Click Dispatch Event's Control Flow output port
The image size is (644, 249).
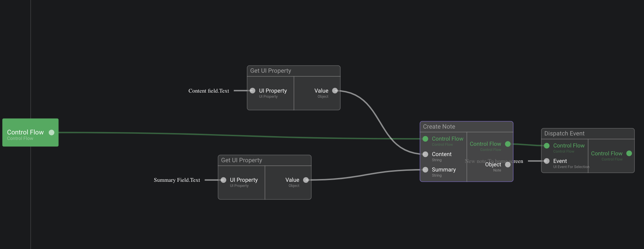(x=629, y=153)
